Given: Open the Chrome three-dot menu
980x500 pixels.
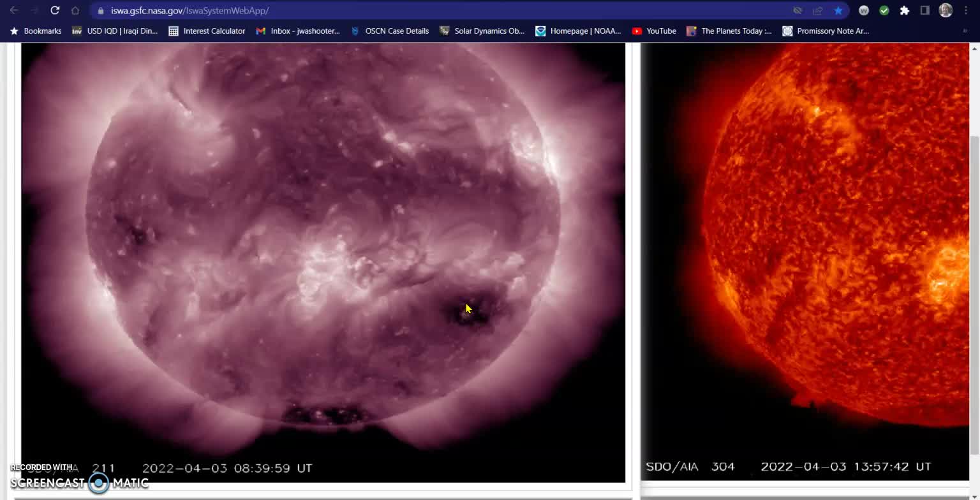Looking at the screenshot, I should pos(966,11).
